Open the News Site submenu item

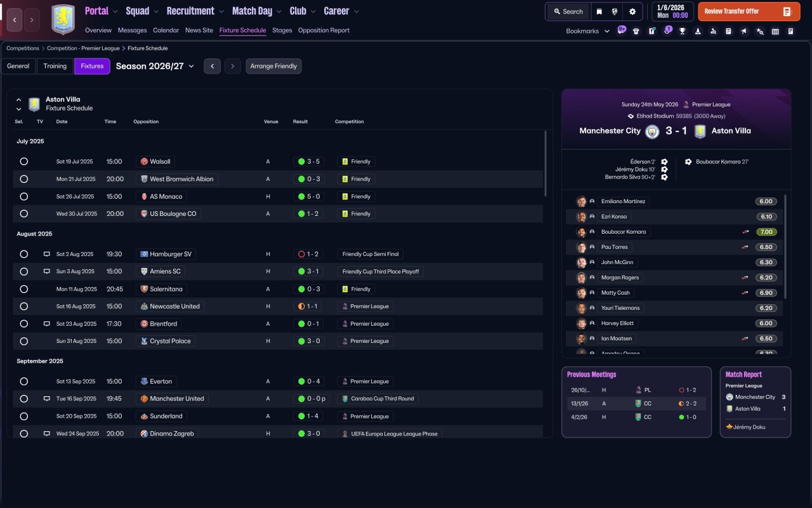pos(199,30)
